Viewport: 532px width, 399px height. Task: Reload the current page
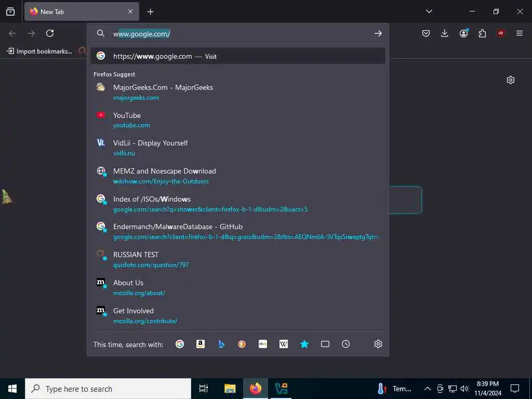50,33
